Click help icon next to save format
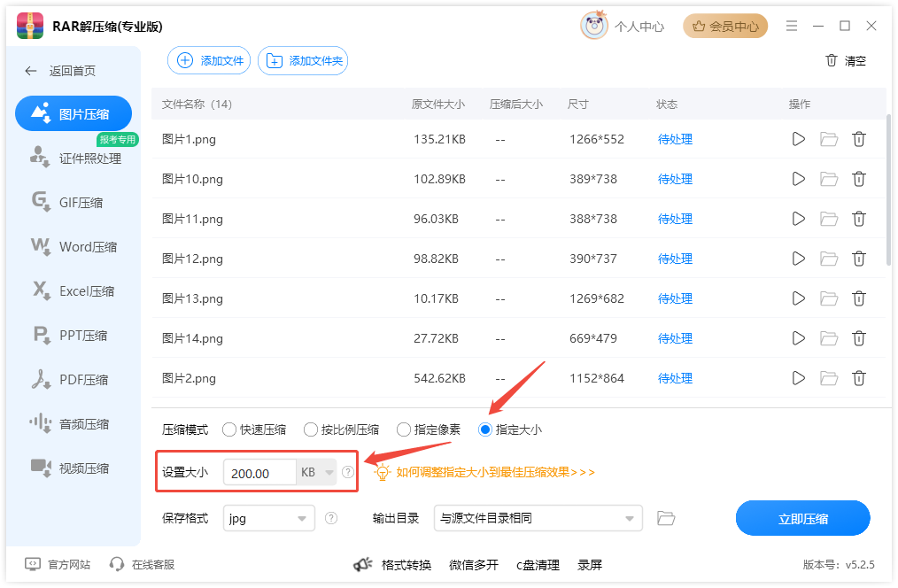The height and width of the screenshot is (588, 898). click(x=331, y=518)
